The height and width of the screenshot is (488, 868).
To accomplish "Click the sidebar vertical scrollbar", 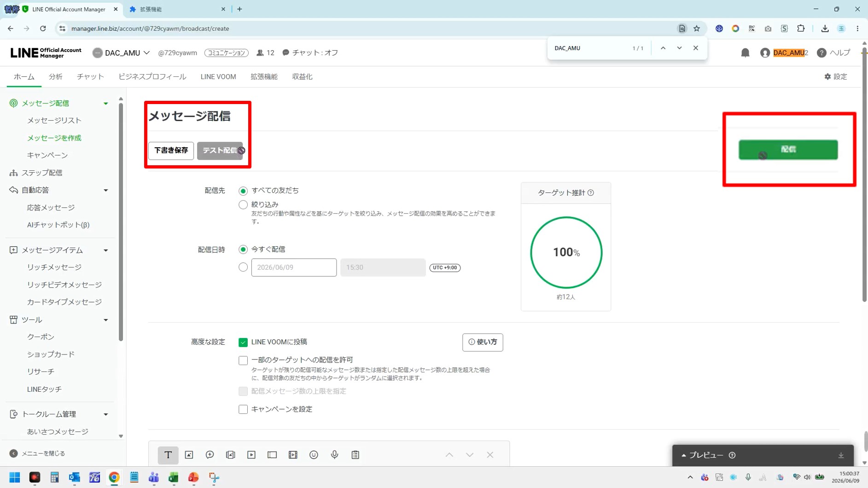I will pos(121,221).
